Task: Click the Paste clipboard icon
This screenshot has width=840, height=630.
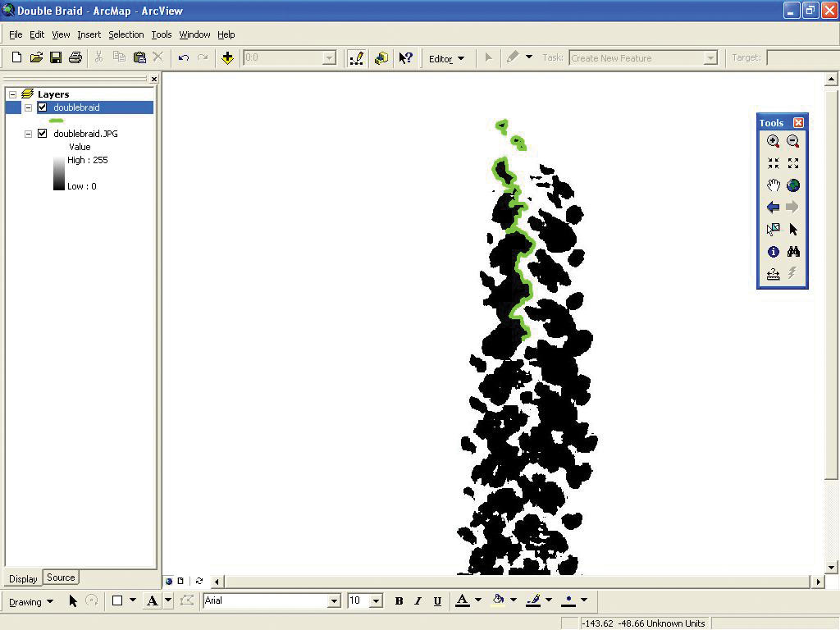Action: 139,57
